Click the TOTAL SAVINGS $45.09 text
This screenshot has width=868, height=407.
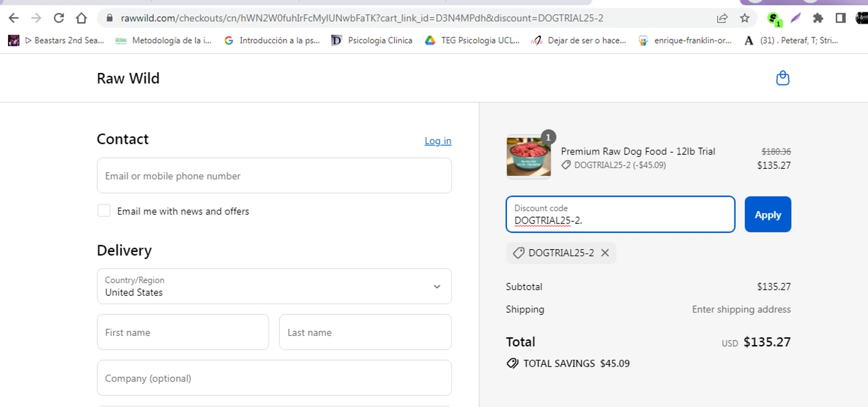click(576, 364)
